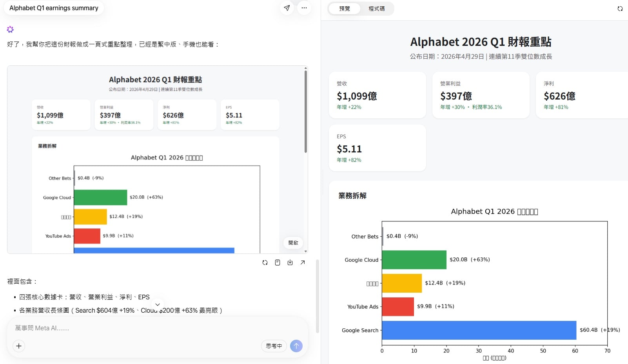
Task: Click the bullet about 各業務營收長條圖
Action: [121, 310]
